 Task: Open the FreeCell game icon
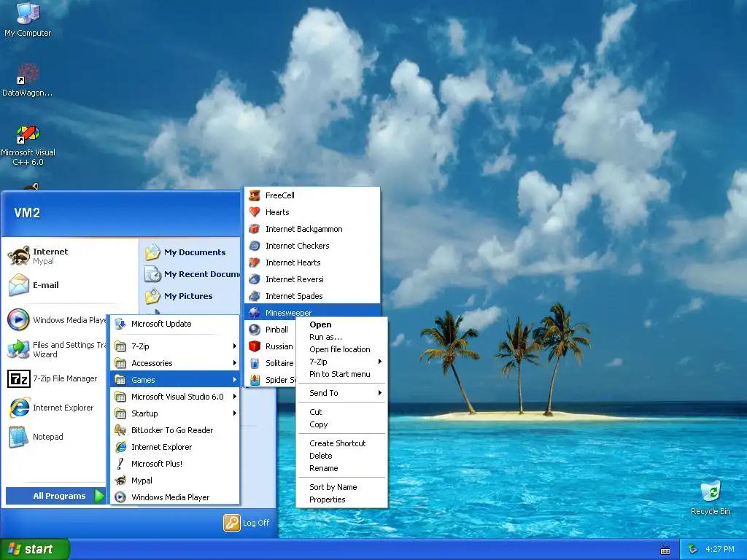click(x=255, y=195)
